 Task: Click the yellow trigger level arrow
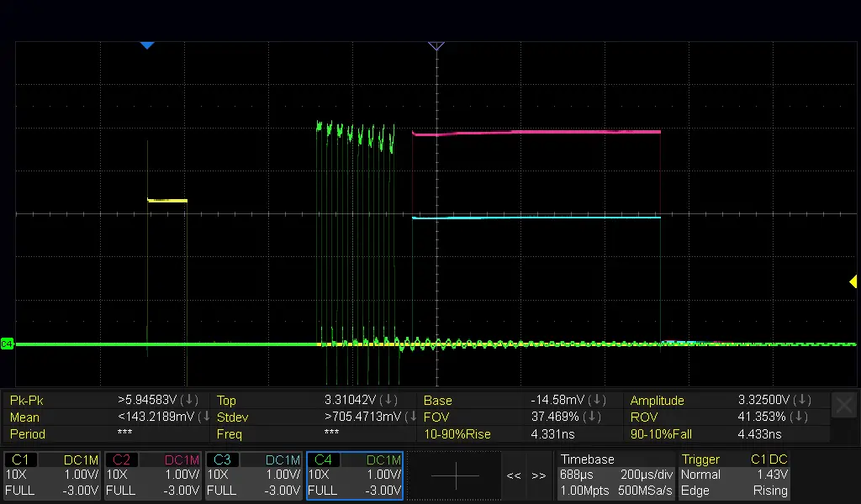(853, 281)
